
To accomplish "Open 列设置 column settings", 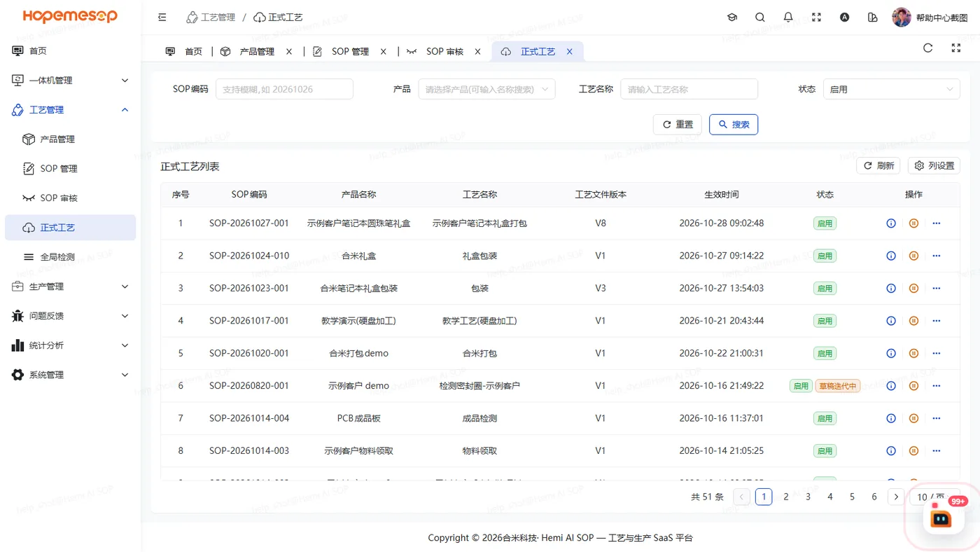I will coord(934,166).
